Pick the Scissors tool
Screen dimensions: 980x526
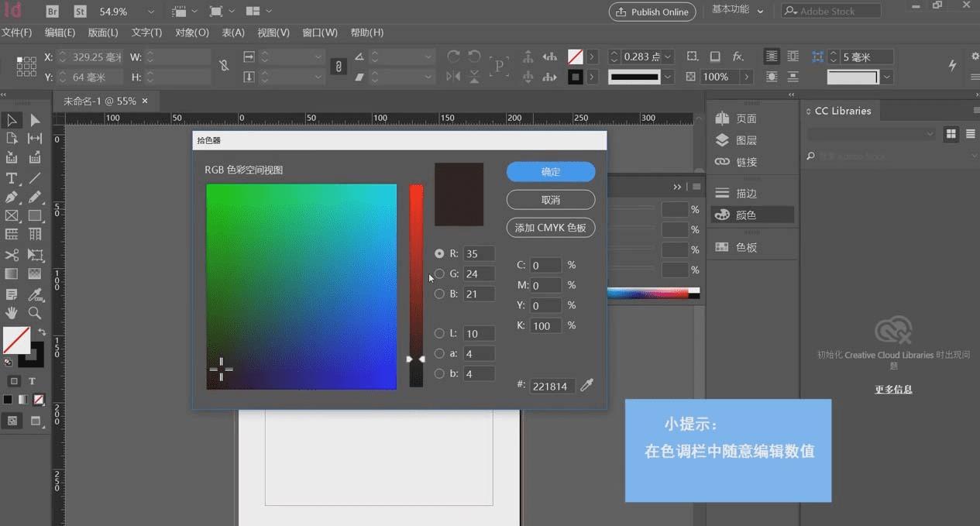click(12, 255)
